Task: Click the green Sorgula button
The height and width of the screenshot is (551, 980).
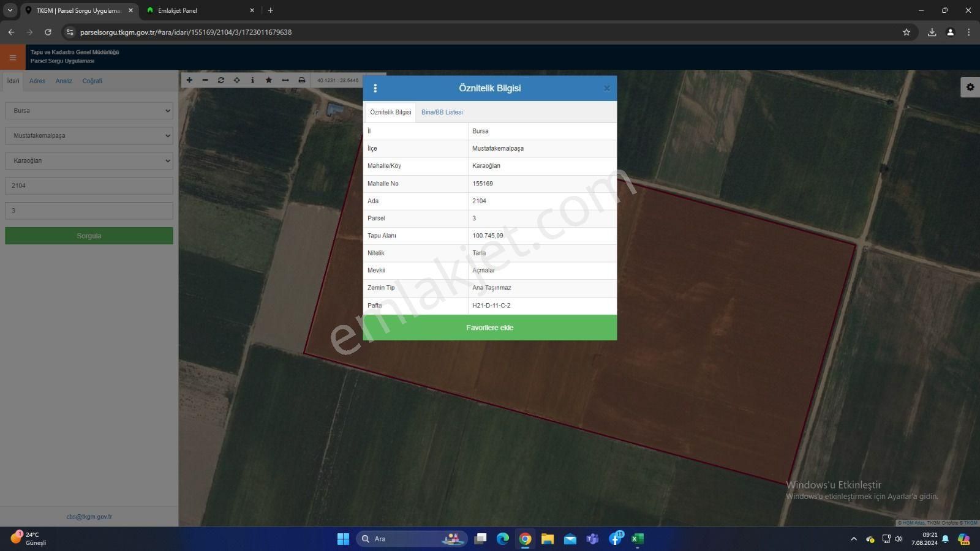Action: click(89, 236)
